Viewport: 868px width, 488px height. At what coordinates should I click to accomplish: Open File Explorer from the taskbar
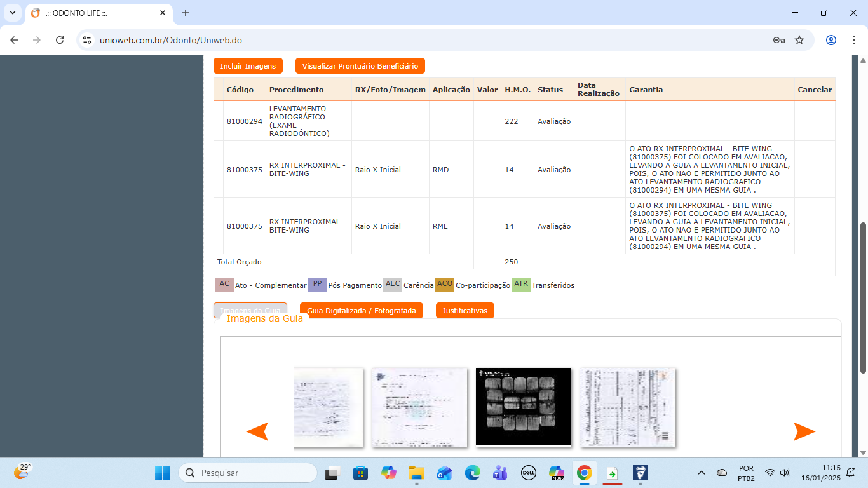416,473
